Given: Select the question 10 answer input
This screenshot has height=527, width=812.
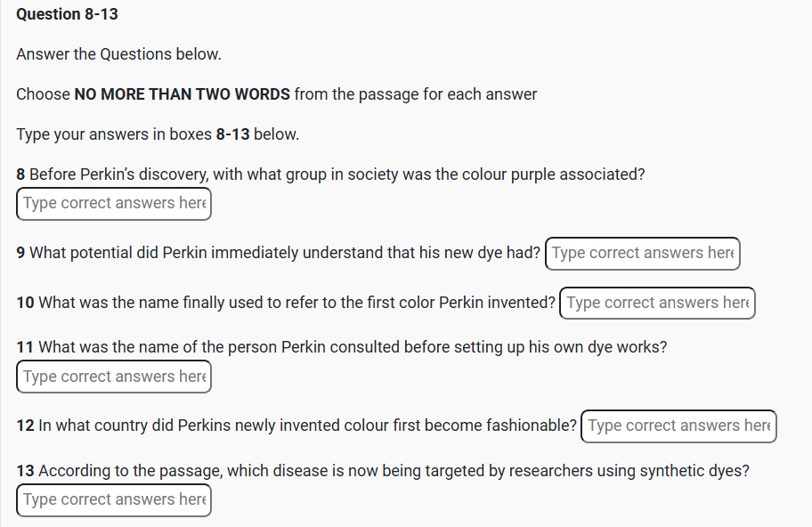Looking at the screenshot, I should [658, 303].
